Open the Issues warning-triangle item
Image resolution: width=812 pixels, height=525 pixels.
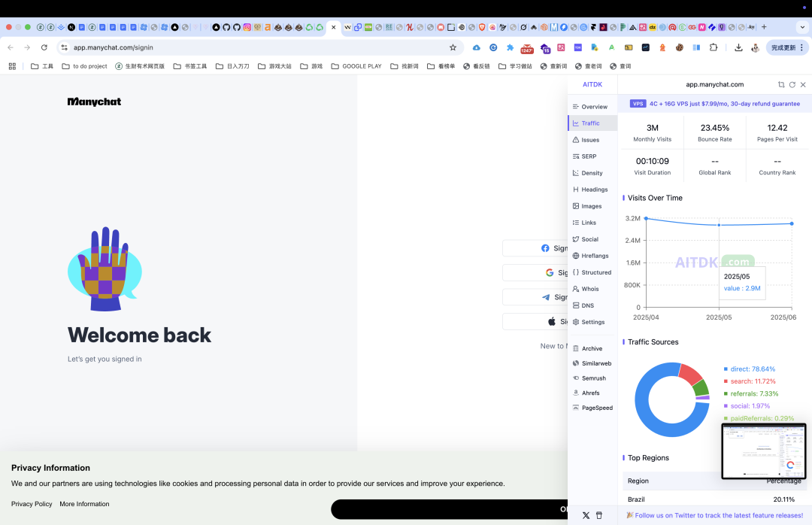click(586, 140)
